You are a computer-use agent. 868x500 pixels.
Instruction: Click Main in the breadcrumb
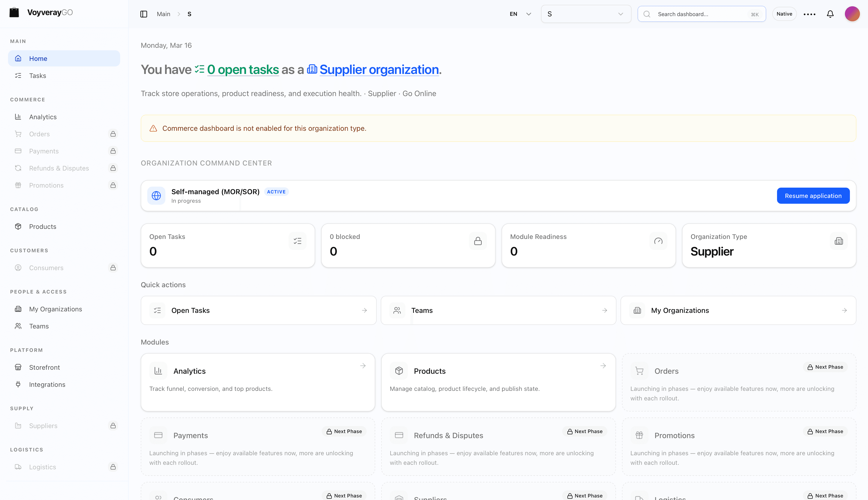(163, 14)
